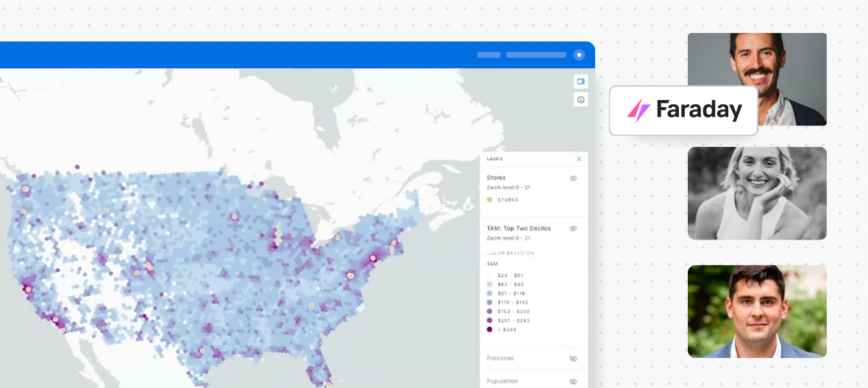Click the Personas layer label
Image resolution: width=868 pixels, height=388 pixels.
click(500, 358)
